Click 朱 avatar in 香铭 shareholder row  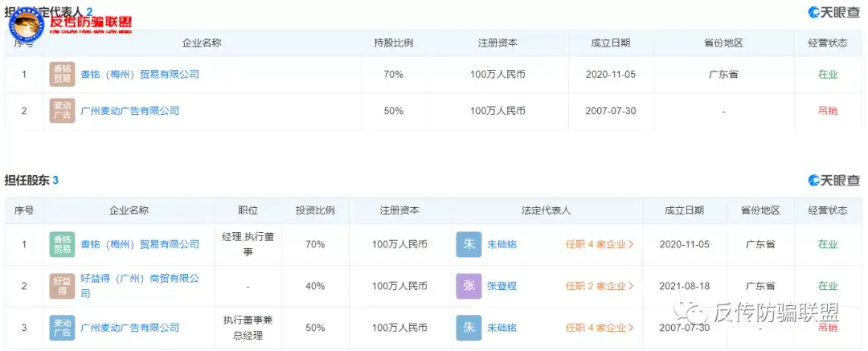pyautogui.click(x=469, y=244)
